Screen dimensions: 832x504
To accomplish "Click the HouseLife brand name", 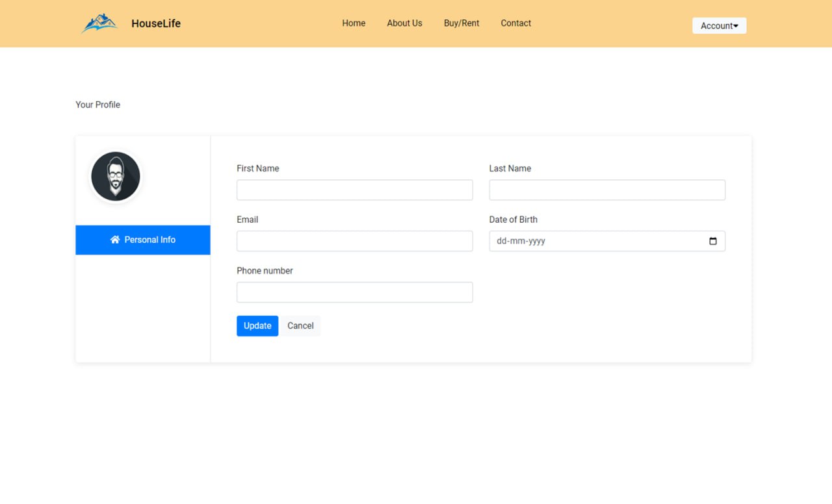I will [156, 23].
